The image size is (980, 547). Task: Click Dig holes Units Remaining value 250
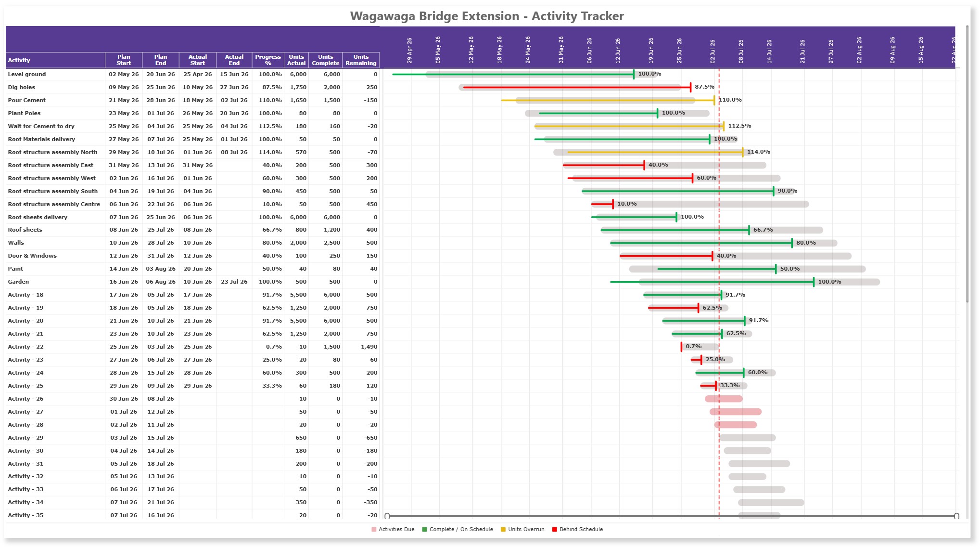pos(371,87)
